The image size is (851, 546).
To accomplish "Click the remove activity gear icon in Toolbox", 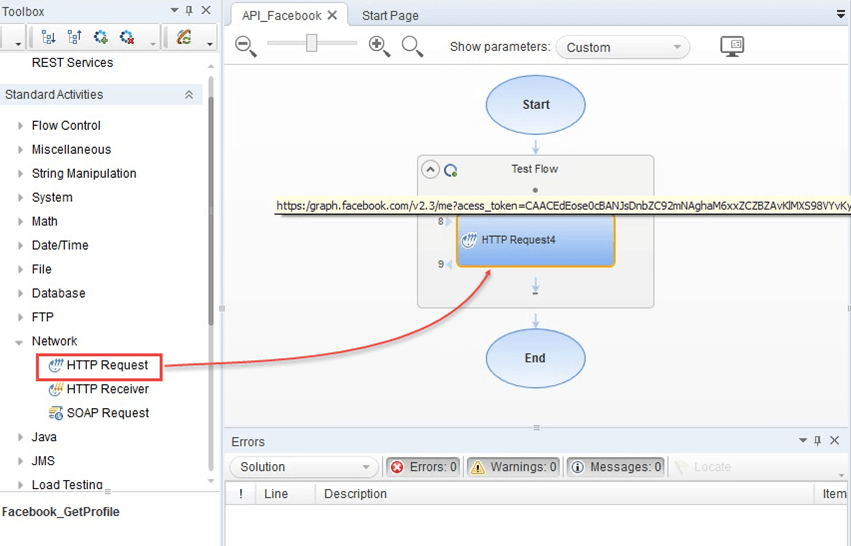I will 127,38.
